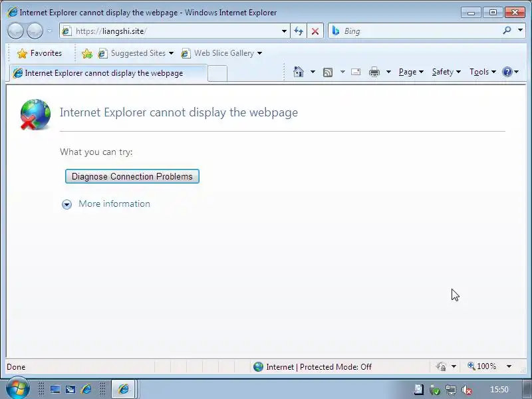The image size is (532, 399).
Task: Minimize the Internet Explorer window
Action: pyautogui.click(x=471, y=13)
